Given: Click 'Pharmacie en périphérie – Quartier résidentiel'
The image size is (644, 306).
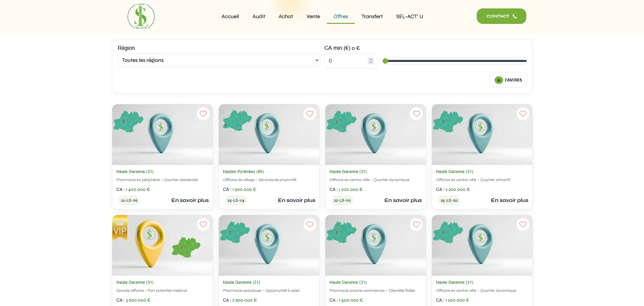Looking at the screenshot, I should pos(157,180).
